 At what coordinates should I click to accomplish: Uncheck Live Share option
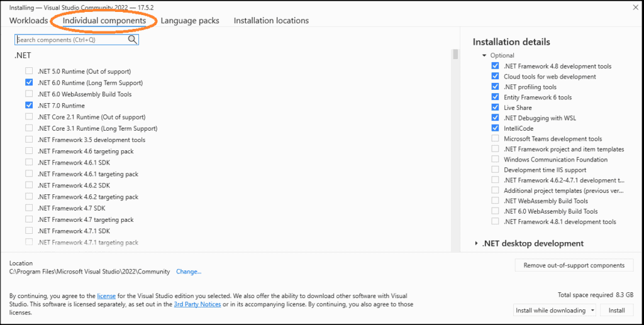[x=496, y=107]
